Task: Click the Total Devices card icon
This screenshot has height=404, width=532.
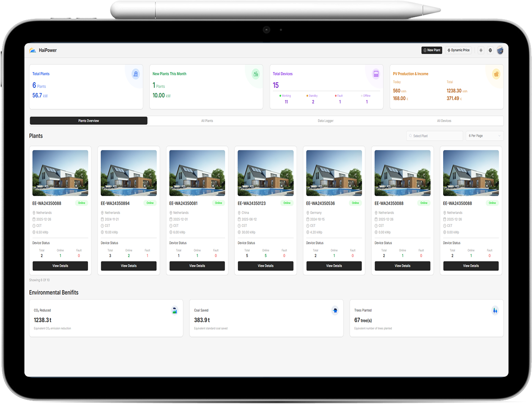Action: pyautogui.click(x=376, y=74)
